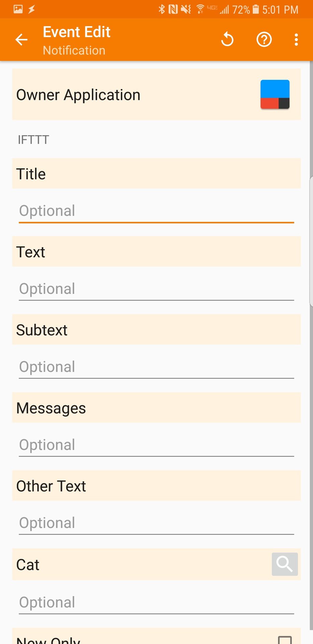313x644 pixels.
Task: Tap the Event Edit title
Action: [77, 32]
